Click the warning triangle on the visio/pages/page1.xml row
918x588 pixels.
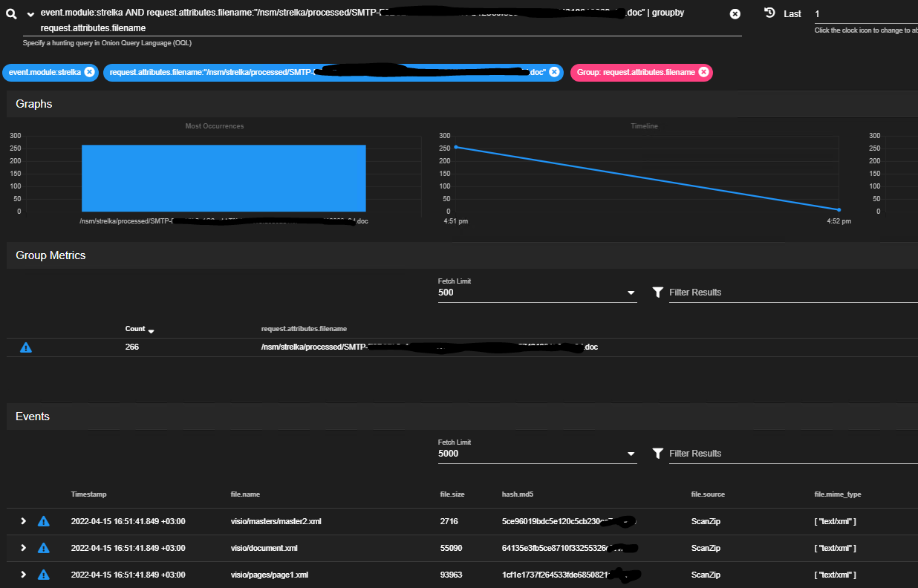tap(43, 575)
